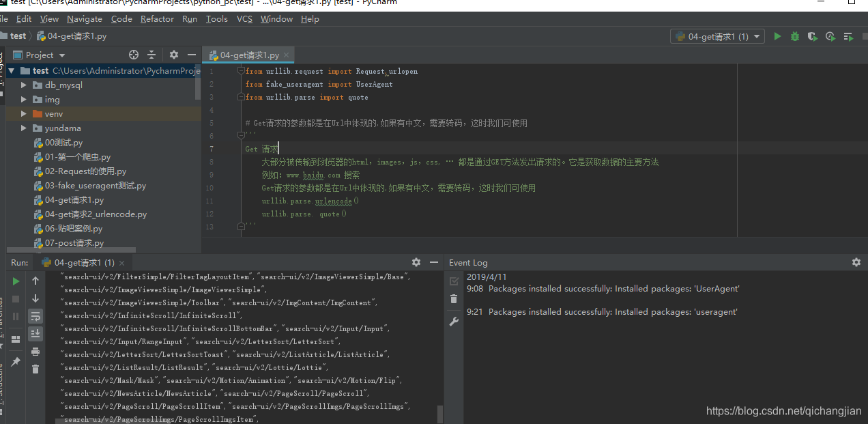Click 04-get请求1.py breadcrumb in navigation bar

coord(72,36)
